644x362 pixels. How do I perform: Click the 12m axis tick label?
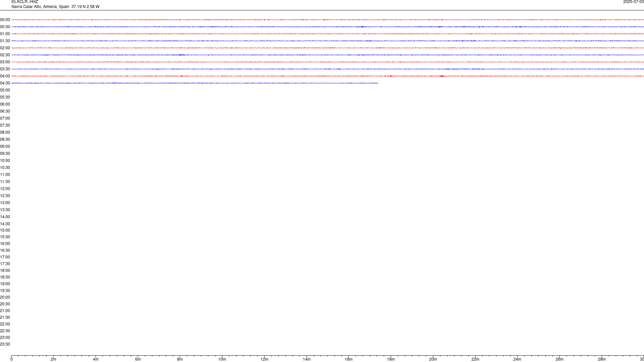click(264, 359)
